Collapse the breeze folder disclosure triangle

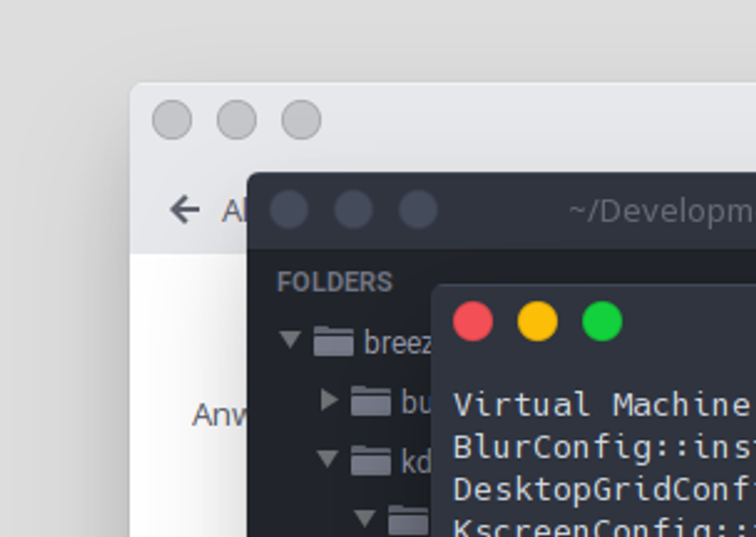[x=290, y=339]
